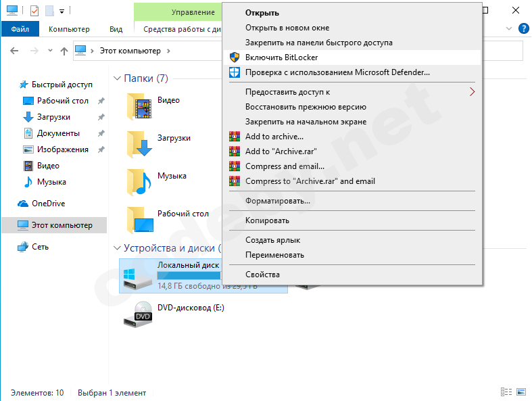Select the Видео folder icon in main pane
This screenshot has width=532, height=401.
140,107
